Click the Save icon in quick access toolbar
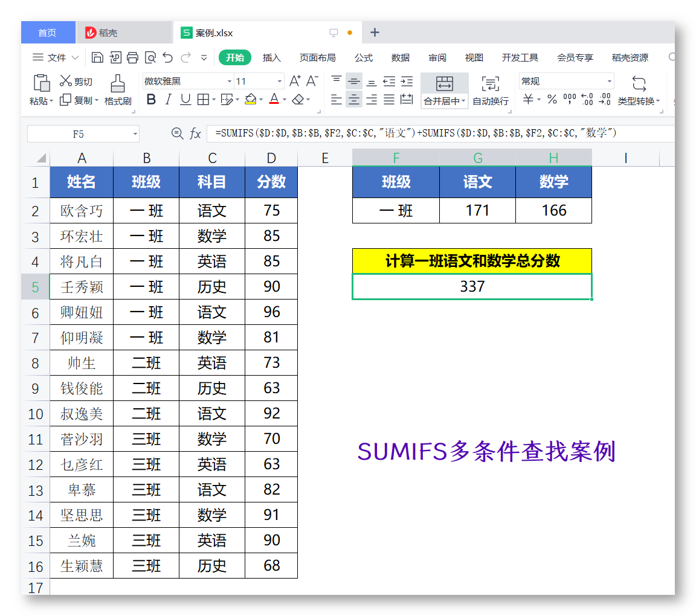 pos(97,57)
